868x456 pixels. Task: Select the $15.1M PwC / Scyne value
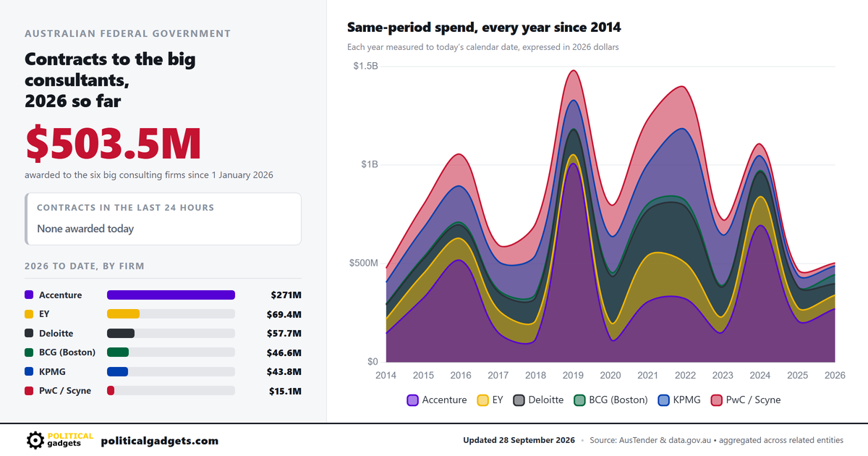[285, 391]
